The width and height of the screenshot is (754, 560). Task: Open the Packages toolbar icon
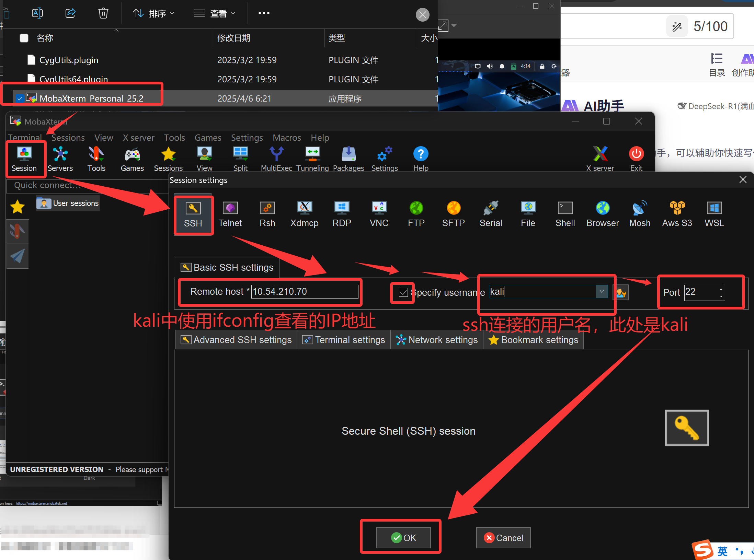coord(349,159)
